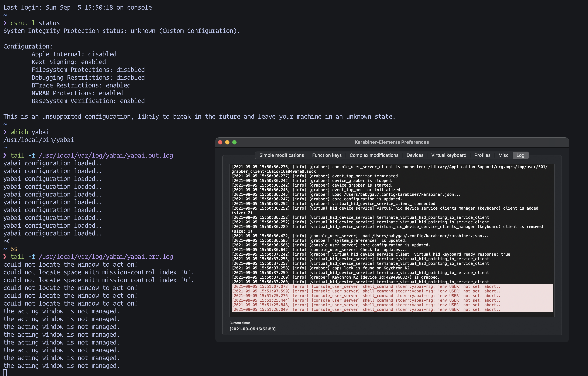This screenshot has height=376, width=588.
Task: Select the Complex modifications tab
Action: pyautogui.click(x=374, y=155)
